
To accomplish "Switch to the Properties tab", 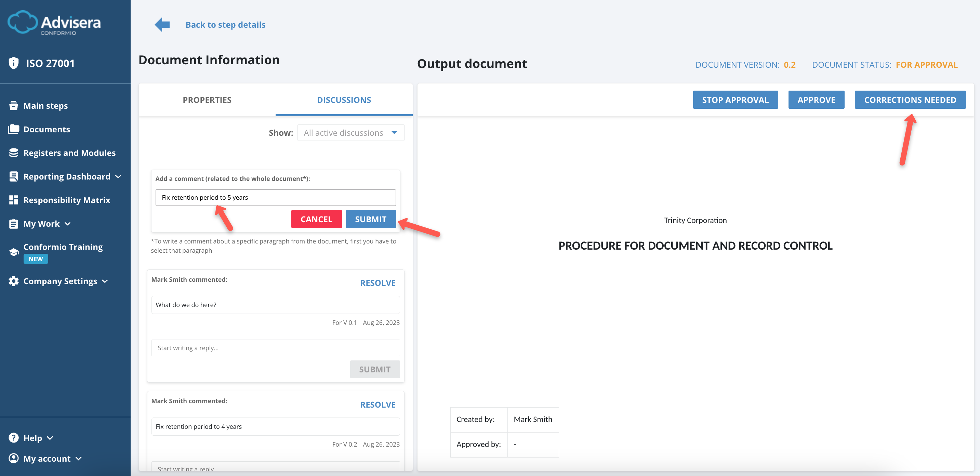I will (207, 100).
